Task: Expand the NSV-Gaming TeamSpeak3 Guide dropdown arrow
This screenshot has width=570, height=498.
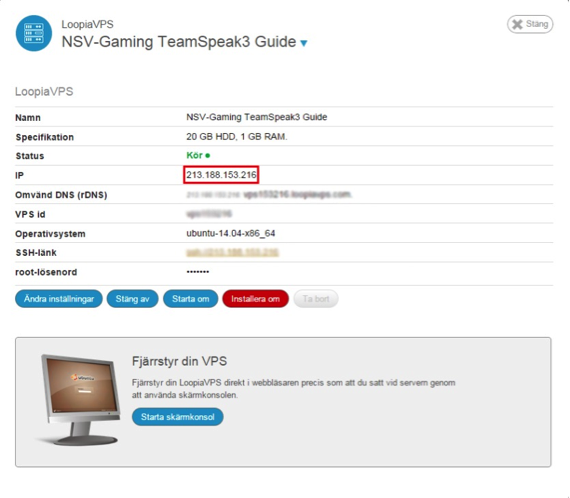Action: 304,43
